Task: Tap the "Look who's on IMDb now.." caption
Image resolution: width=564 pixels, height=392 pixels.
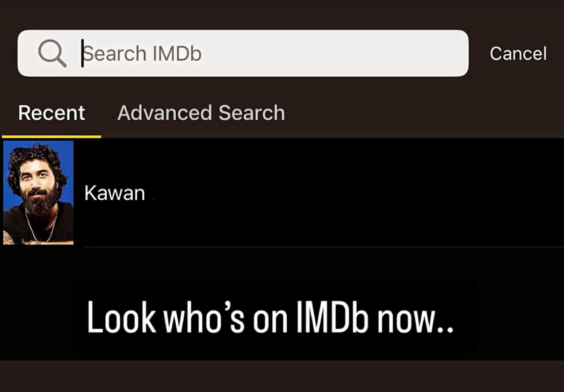Action: pos(270,317)
